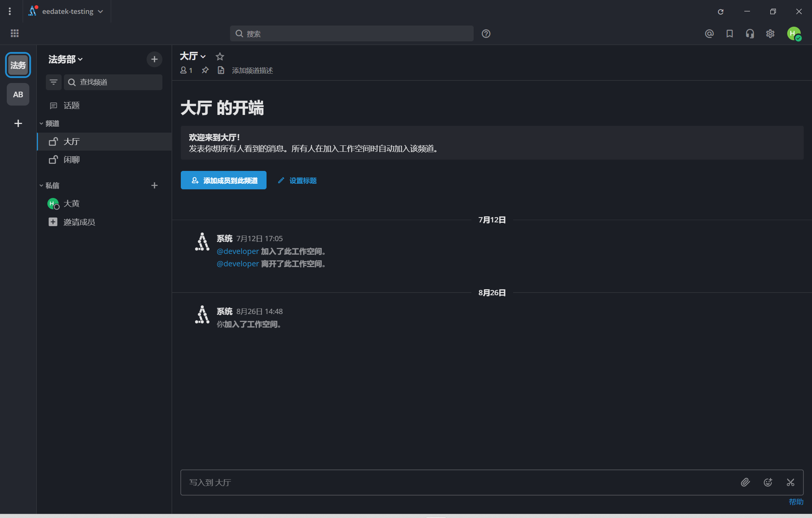Collapse the 频道 section
Viewport: 812px width, 518px height.
pos(42,123)
